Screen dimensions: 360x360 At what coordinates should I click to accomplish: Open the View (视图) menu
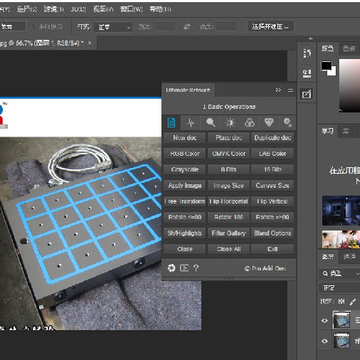pyautogui.click(x=102, y=9)
